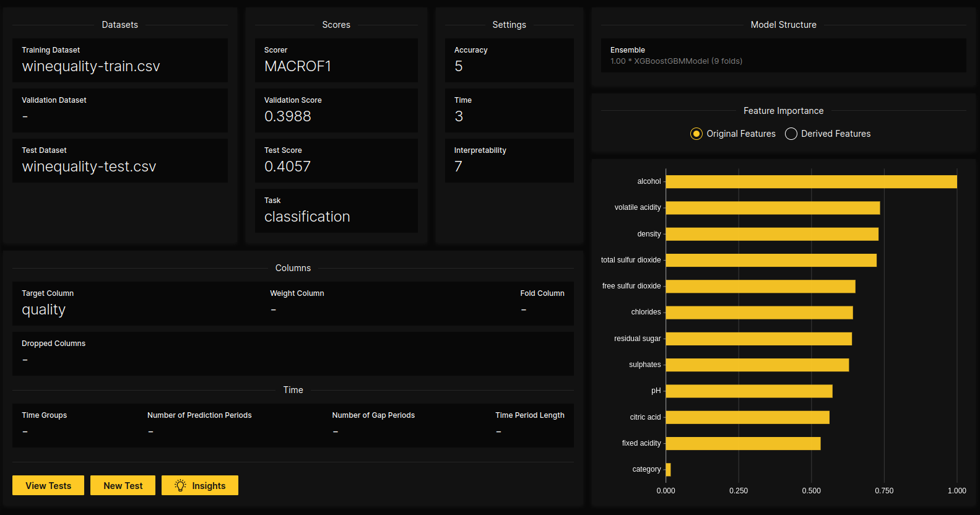This screenshot has width=980, height=515.
Task: Click the pH feature importance bar
Action: 748,391
